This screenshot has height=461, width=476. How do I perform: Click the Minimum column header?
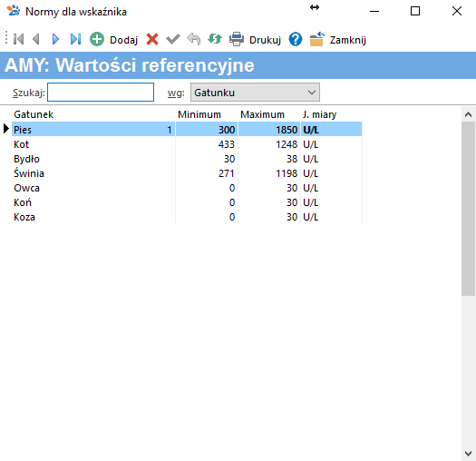click(x=199, y=114)
